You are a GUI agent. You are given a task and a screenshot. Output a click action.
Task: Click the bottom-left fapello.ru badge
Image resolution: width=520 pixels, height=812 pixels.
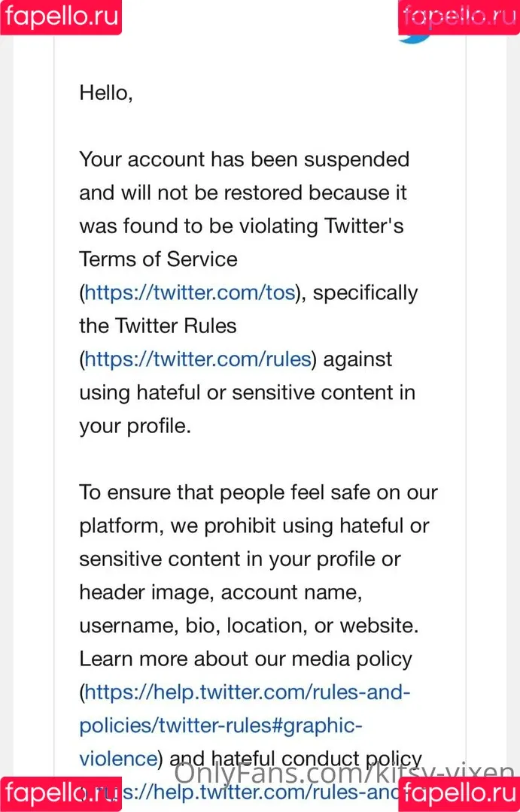61,793
